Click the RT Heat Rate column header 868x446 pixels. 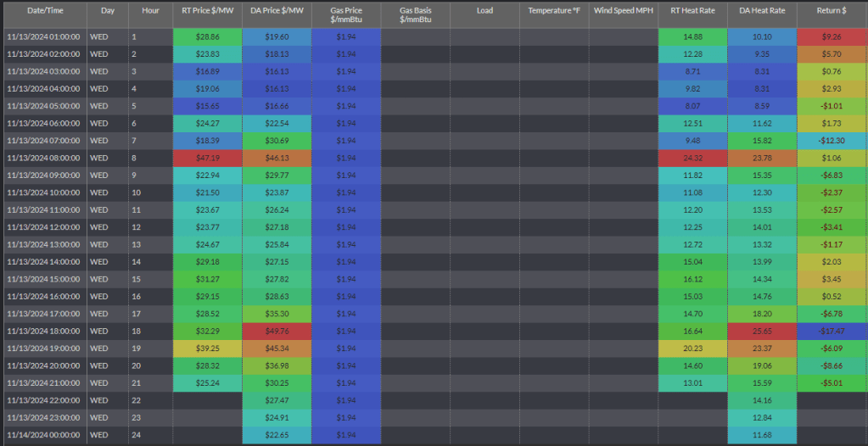click(692, 10)
